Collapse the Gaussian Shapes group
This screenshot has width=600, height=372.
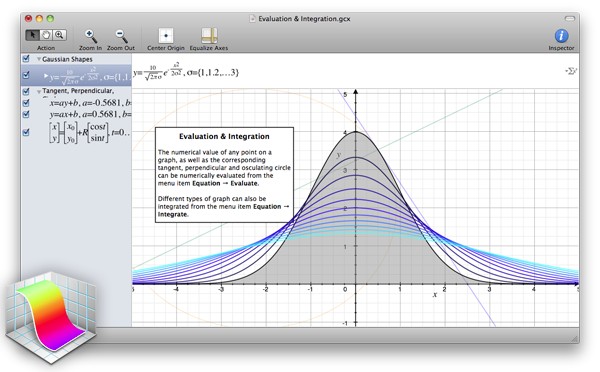39,59
